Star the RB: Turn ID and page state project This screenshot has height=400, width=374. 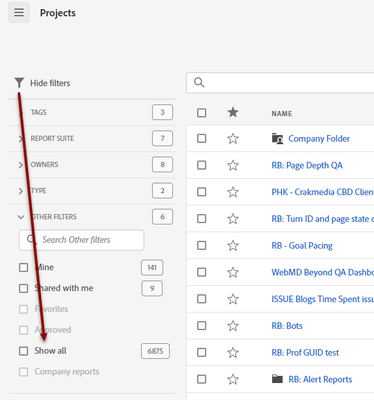point(233,219)
